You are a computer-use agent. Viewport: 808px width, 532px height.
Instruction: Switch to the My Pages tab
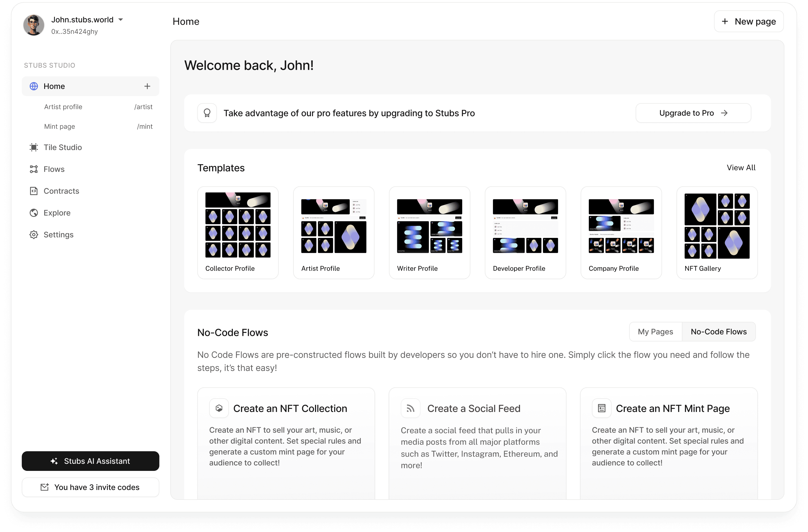click(x=655, y=332)
